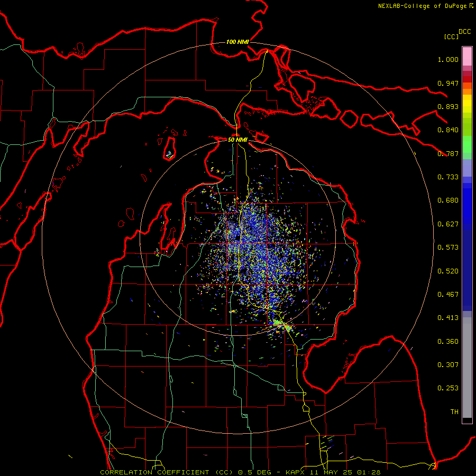Select the 0.787 legend value
Viewport: 476px width, 476px height.
tap(448, 153)
